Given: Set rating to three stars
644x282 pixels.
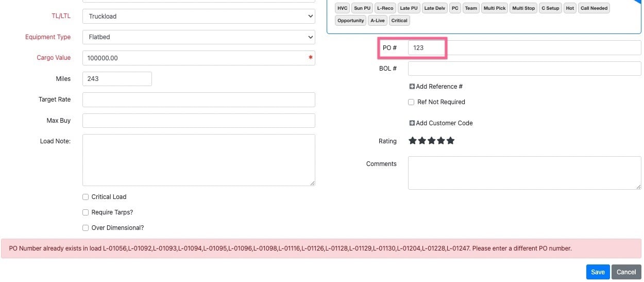Looking at the screenshot, I should (x=432, y=141).
